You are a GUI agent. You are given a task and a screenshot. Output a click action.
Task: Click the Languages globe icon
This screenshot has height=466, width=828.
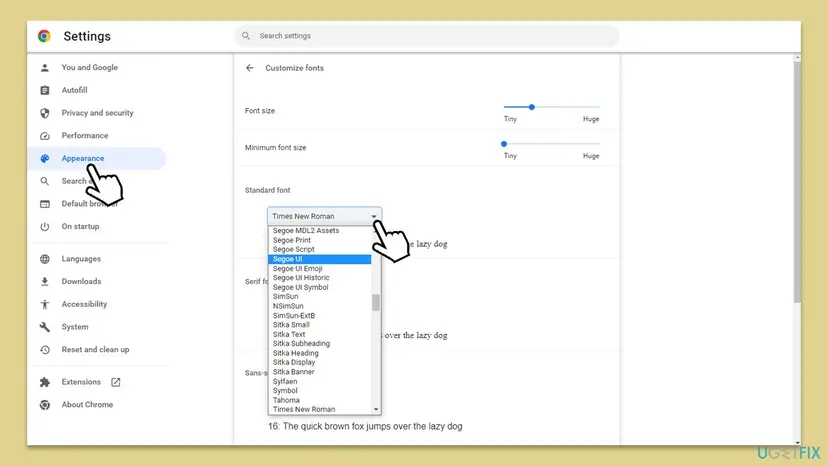click(45, 259)
